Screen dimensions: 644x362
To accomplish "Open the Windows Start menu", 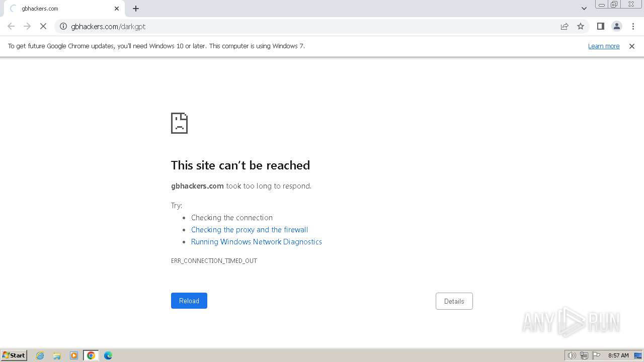I will pos(14,355).
